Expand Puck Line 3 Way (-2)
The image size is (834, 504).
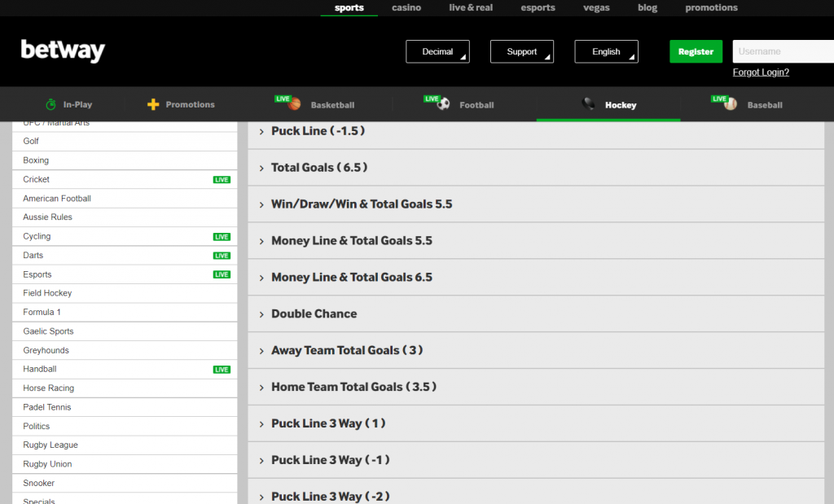pos(536,493)
